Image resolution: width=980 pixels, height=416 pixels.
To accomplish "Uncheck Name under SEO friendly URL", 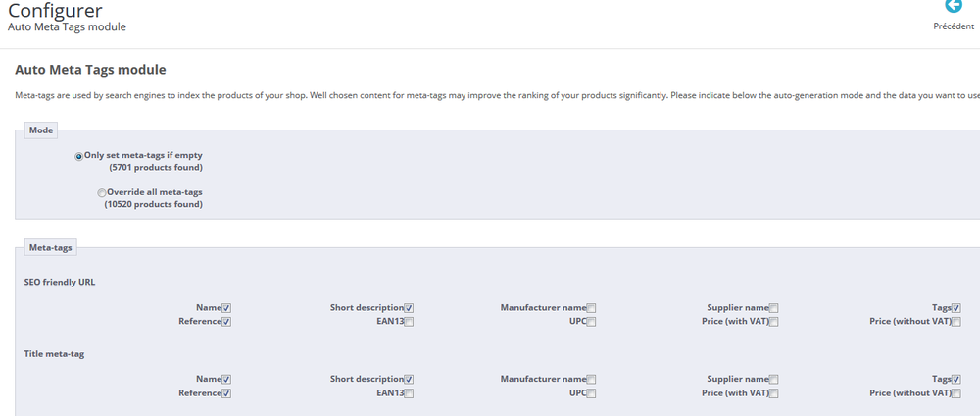I will pos(226,308).
